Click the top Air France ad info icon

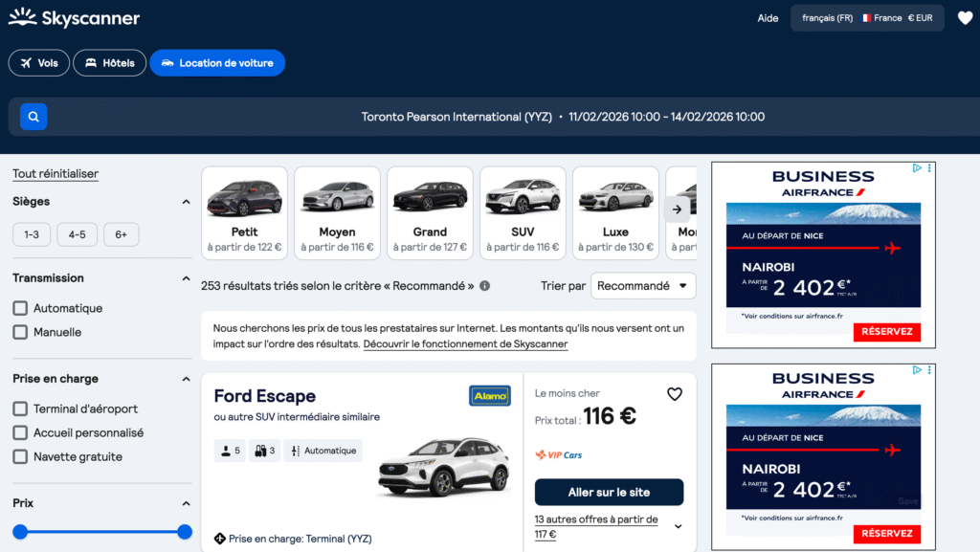point(917,168)
